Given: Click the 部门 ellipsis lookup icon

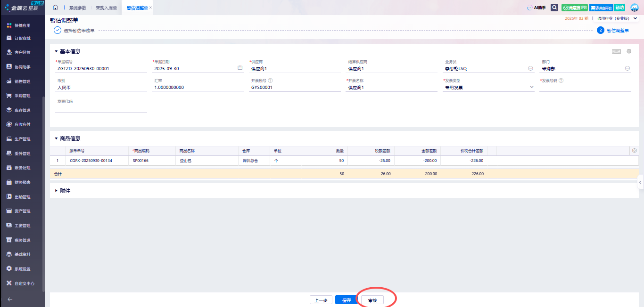Looking at the screenshot, I should (x=627, y=68).
